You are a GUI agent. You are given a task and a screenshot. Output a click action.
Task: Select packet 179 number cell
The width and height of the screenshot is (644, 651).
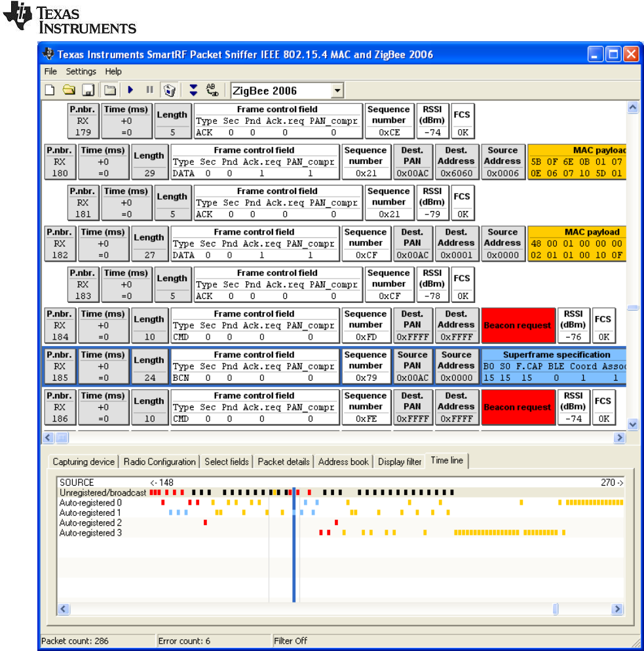(83, 121)
